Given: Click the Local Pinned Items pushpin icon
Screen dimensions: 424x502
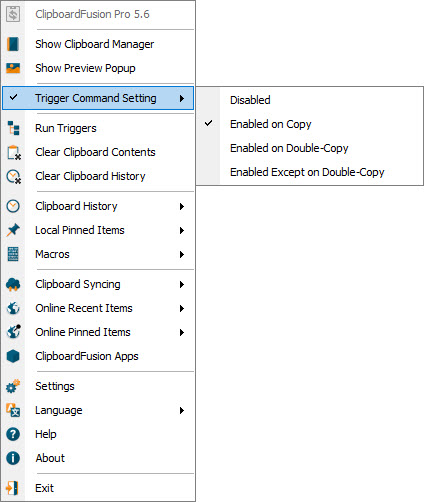Looking at the screenshot, I should click(13, 230).
